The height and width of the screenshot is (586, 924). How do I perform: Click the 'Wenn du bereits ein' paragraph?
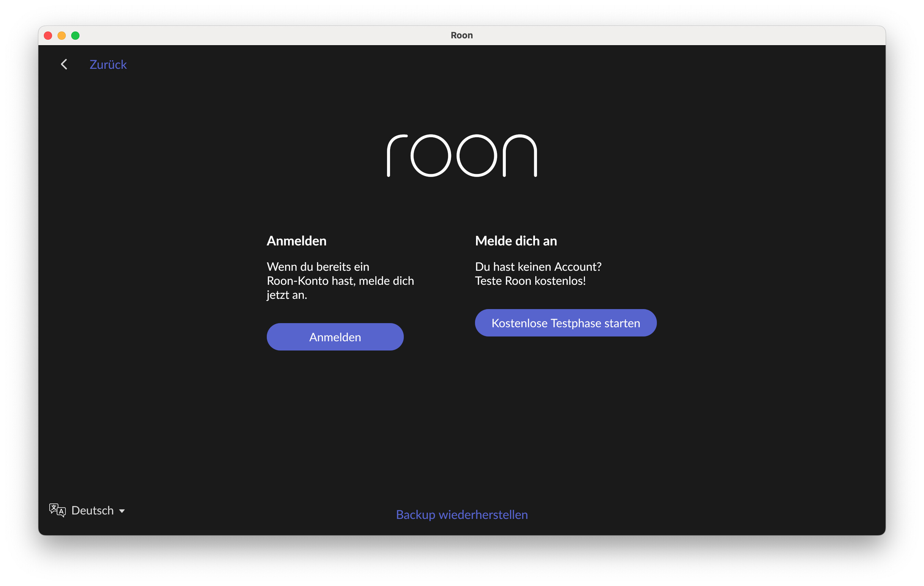pos(340,281)
